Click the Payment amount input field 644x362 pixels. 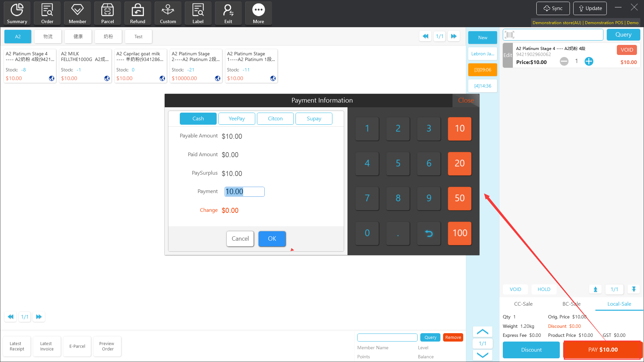(244, 192)
